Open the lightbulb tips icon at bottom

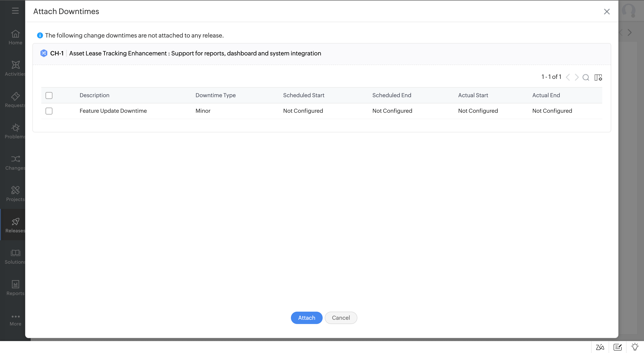pos(635,347)
